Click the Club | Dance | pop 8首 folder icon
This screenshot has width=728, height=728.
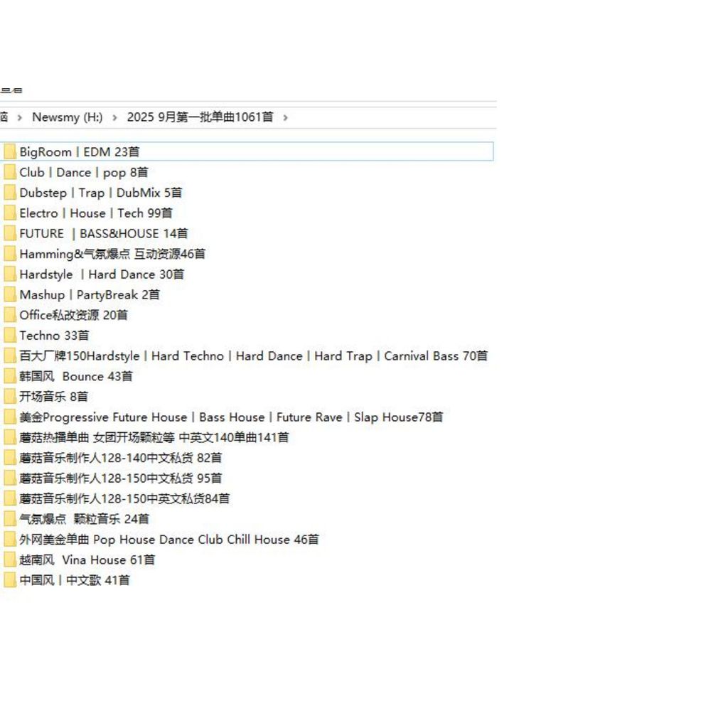[10, 172]
